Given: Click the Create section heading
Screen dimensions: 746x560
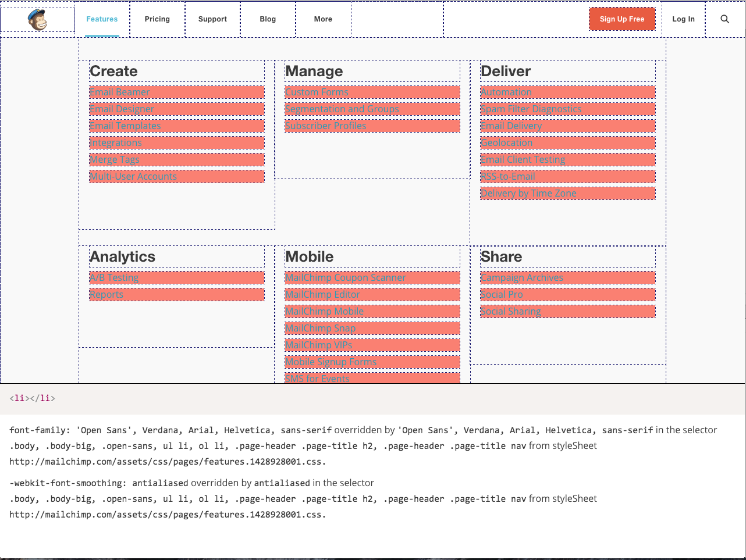Looking at the screenshot, I should [113, 71].
